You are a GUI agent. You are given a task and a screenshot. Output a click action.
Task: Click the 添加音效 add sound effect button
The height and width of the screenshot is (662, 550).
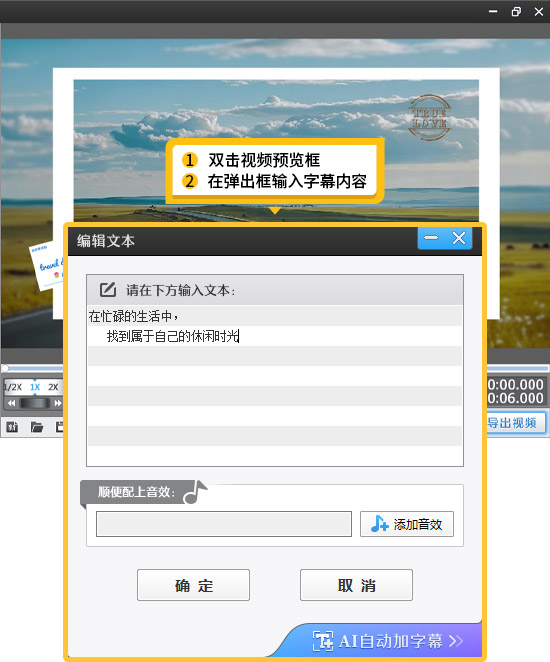tap(406, 524)
